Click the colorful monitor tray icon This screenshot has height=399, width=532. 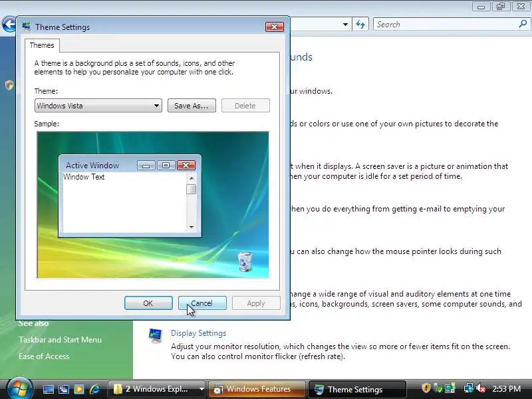[450, 388]
